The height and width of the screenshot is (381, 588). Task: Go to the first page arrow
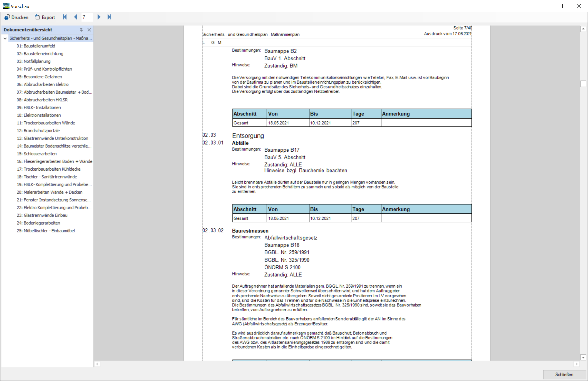coord(65,17)
